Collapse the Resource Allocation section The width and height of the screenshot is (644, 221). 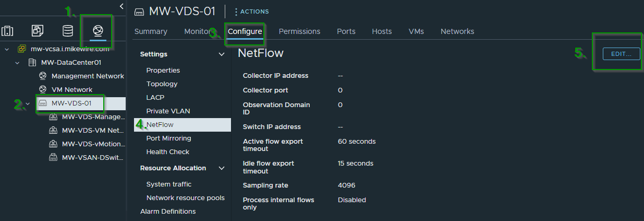pyautogui.click(x=222, y=168)
